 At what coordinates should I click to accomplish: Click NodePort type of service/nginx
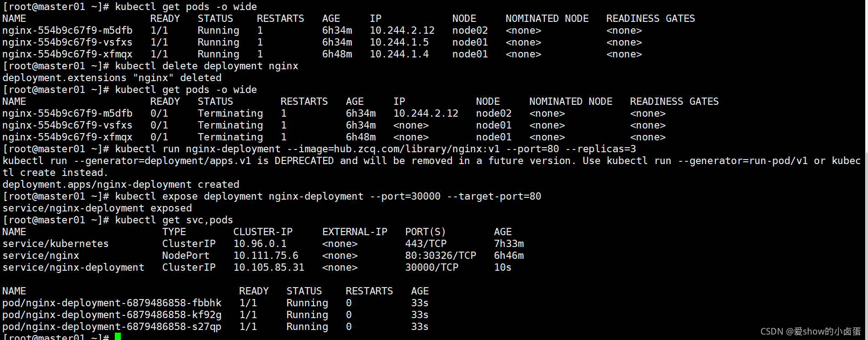click(186, 256)
